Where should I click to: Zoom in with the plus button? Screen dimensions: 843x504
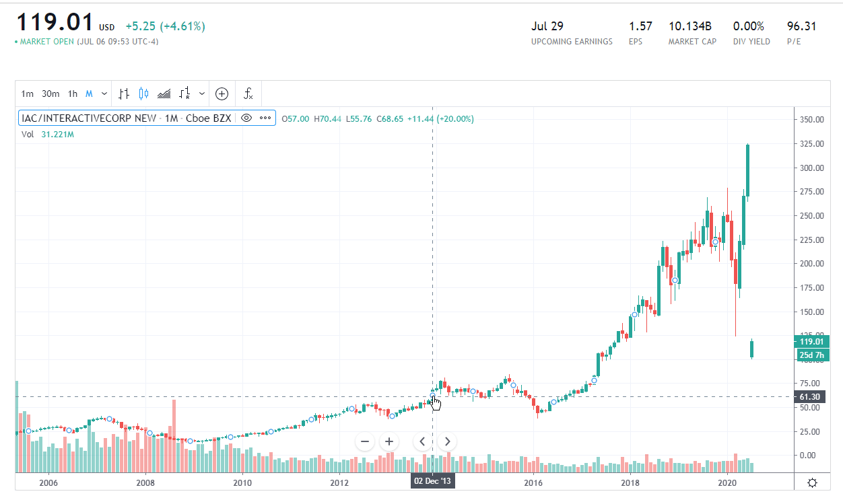coord(389,441)
